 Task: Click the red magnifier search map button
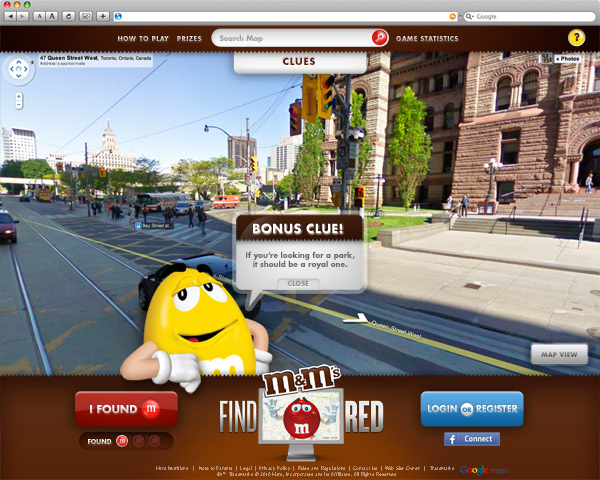click(380, 38)
